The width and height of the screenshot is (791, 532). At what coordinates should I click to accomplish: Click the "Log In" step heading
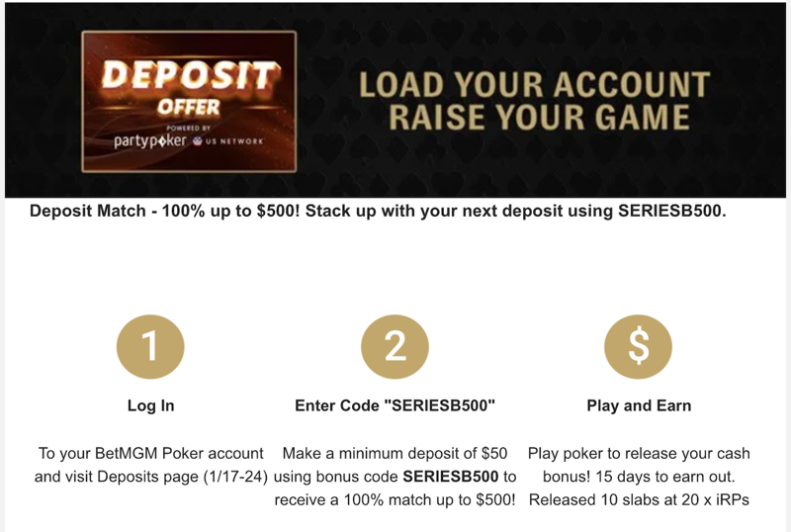point(150,405)
